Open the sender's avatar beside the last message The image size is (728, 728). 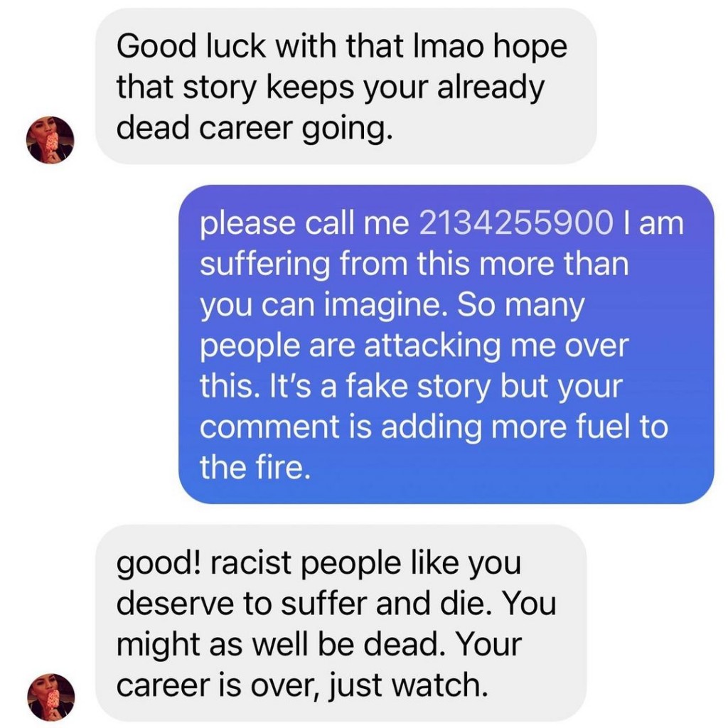tap(51, 697)
